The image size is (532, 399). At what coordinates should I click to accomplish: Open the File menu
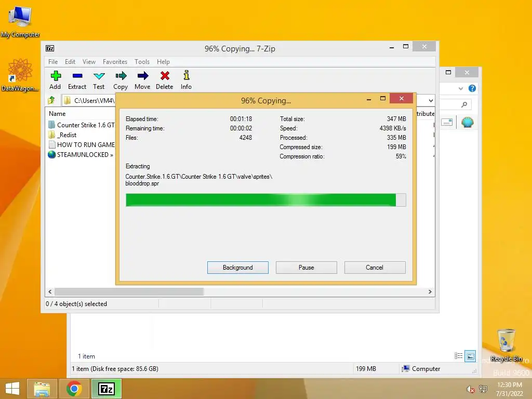(x=53, y=62)
